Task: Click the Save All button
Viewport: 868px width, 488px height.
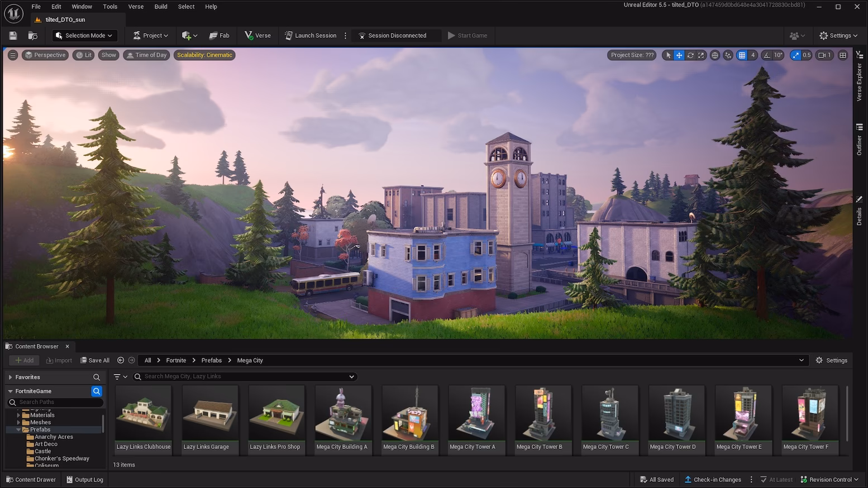Action: point(95,361)
